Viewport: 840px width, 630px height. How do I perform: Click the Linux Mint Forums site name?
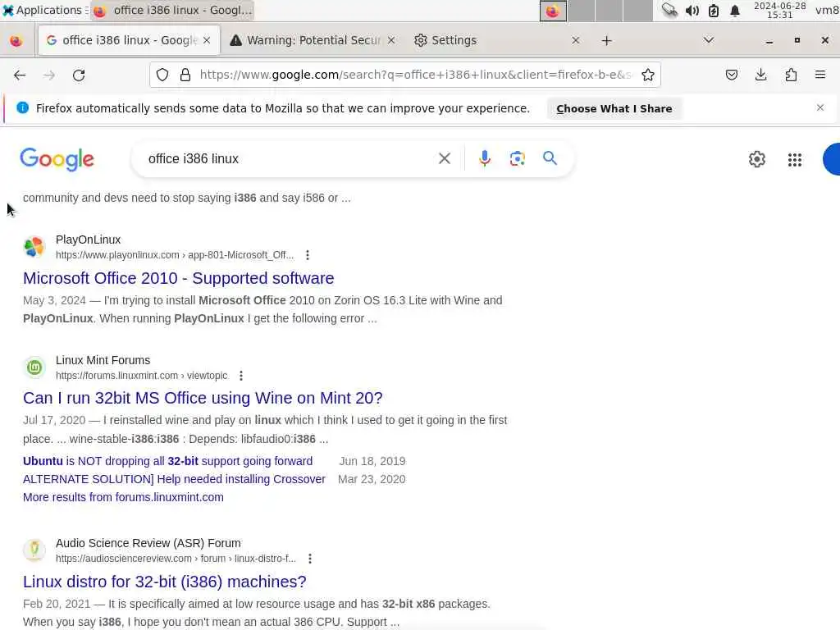(103, 360)
